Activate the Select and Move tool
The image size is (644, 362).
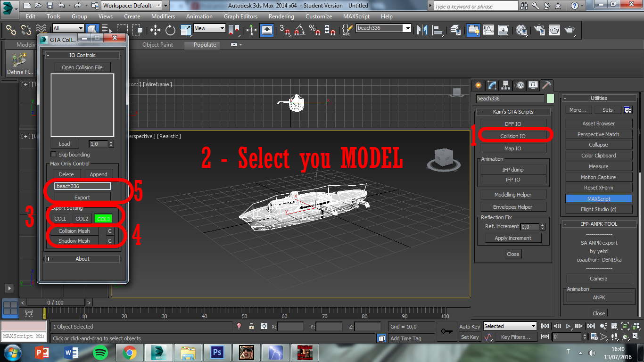pyautogui.click(x=155, y=30)
